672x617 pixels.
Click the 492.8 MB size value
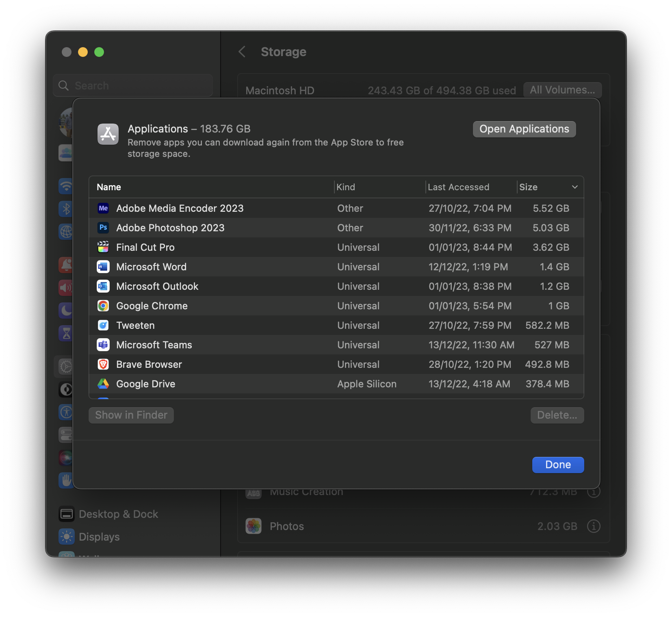(547, 364)
